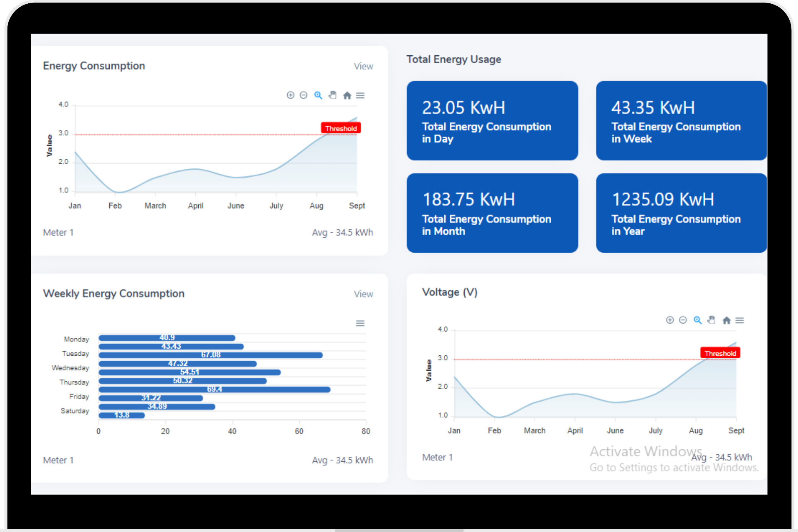Open hamburger menu on Energy Consumption chart
Image resolution: width=798 pixels, height=532 pixels.
click(x=360, y=96)
